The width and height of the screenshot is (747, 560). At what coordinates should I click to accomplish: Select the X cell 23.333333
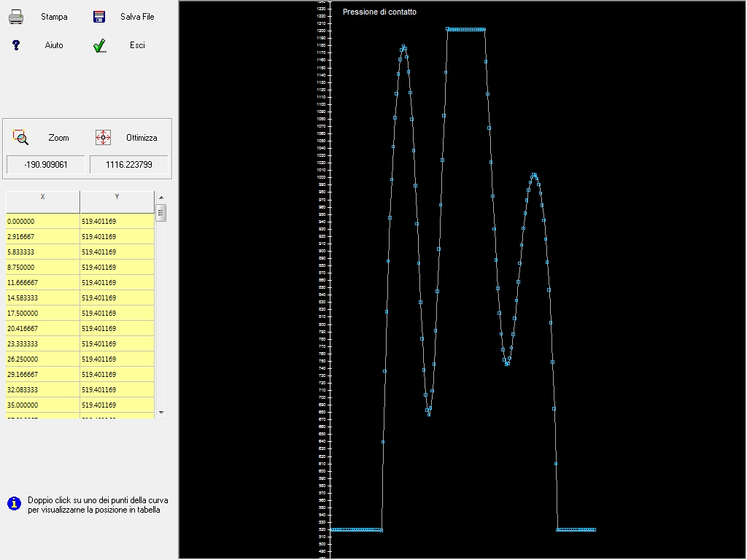(x=43, y=344)
